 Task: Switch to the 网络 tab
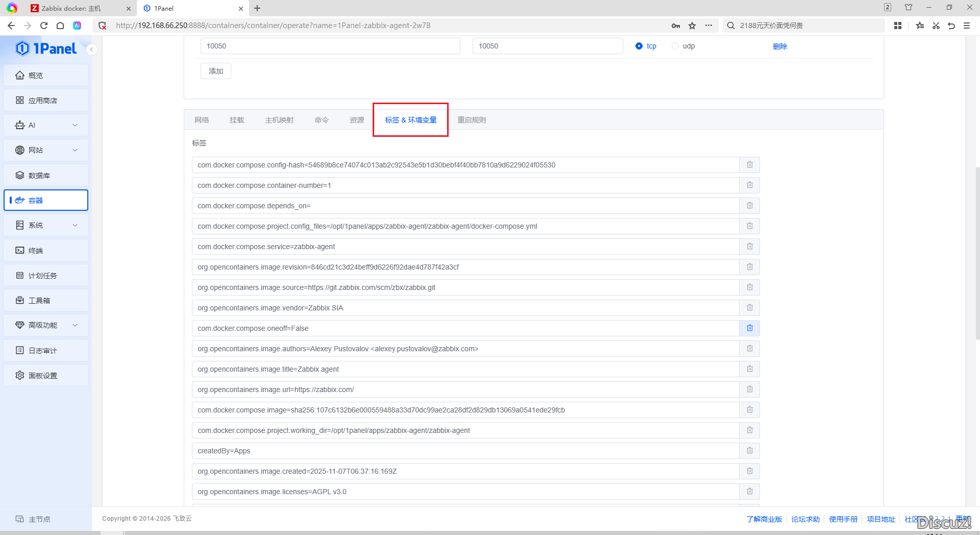202,120
